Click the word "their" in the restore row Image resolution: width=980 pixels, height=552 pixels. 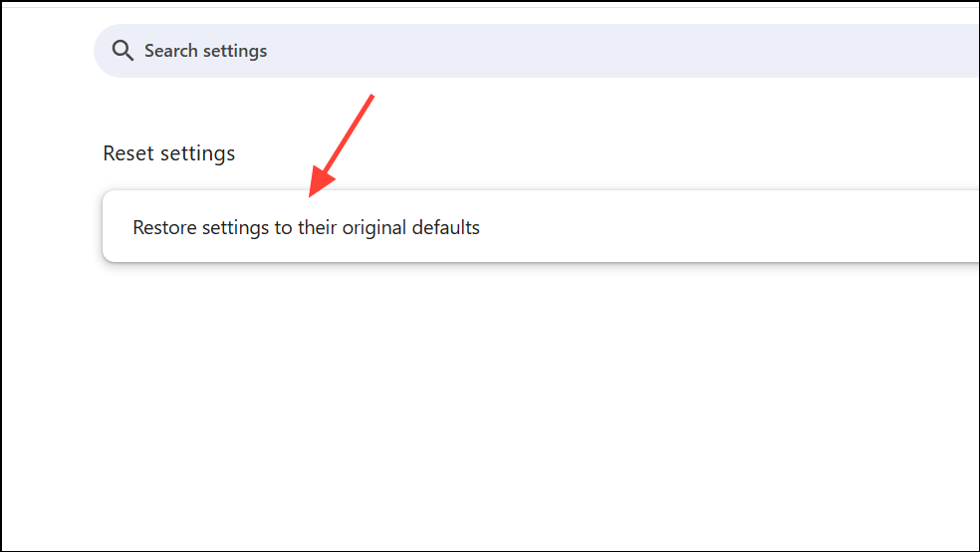click(318, 228)
